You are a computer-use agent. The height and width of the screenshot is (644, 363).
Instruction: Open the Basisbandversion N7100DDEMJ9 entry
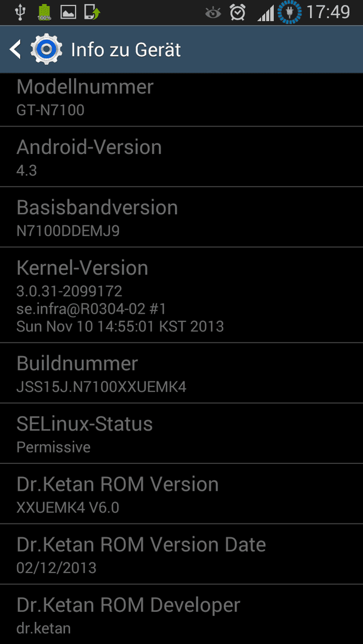pos(181,217)
